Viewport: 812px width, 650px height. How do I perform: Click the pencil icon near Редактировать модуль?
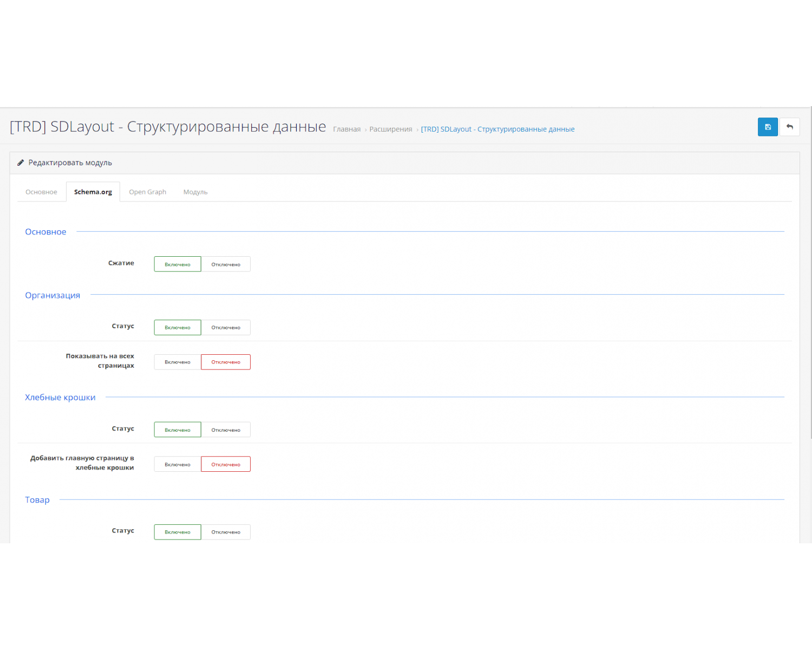point(21,162)
